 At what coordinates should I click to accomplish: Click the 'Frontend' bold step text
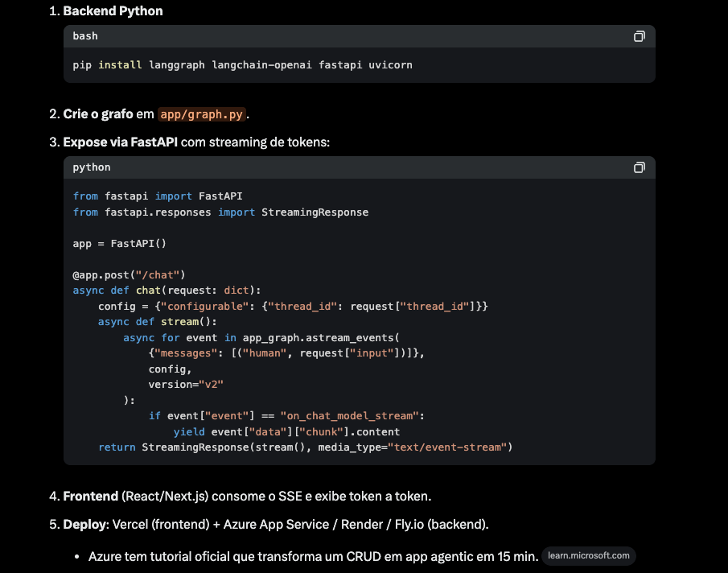click(90, 496)
